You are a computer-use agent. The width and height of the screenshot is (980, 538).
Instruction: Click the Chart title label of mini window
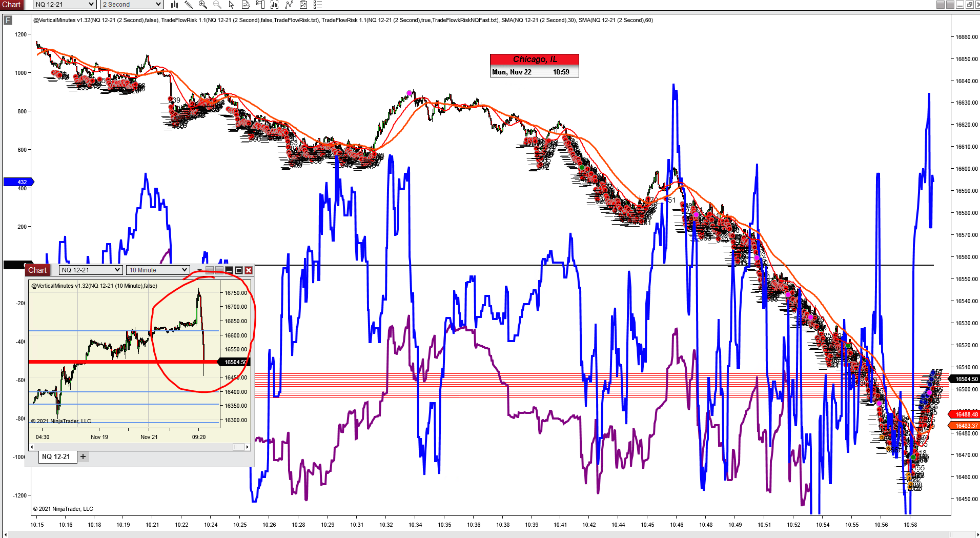pyautogui.click(x=37, y=270)
